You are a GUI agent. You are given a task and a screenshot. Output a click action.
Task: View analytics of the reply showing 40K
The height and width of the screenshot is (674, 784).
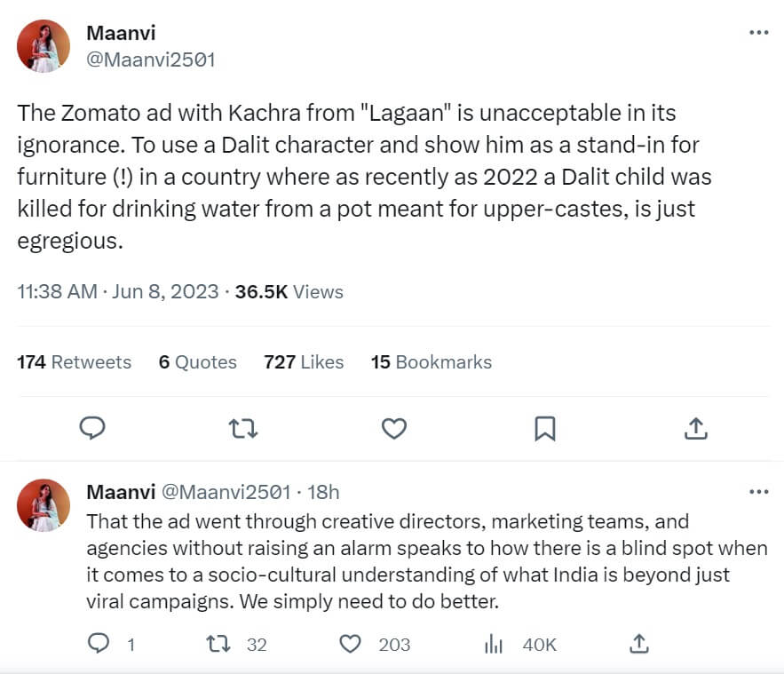click(494, 644)
